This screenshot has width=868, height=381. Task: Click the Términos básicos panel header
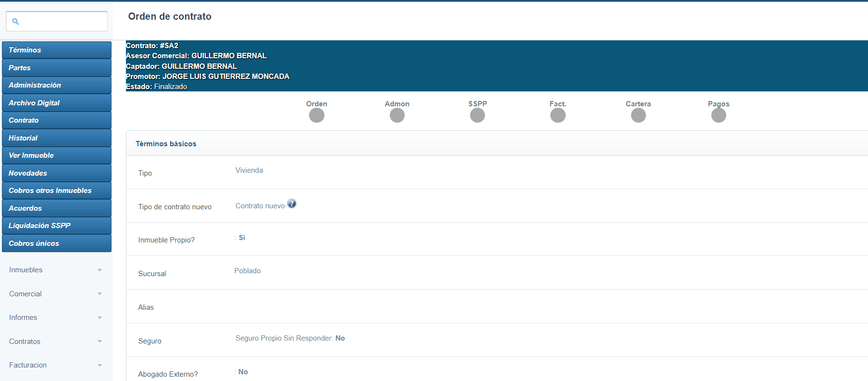pos(497,143)
